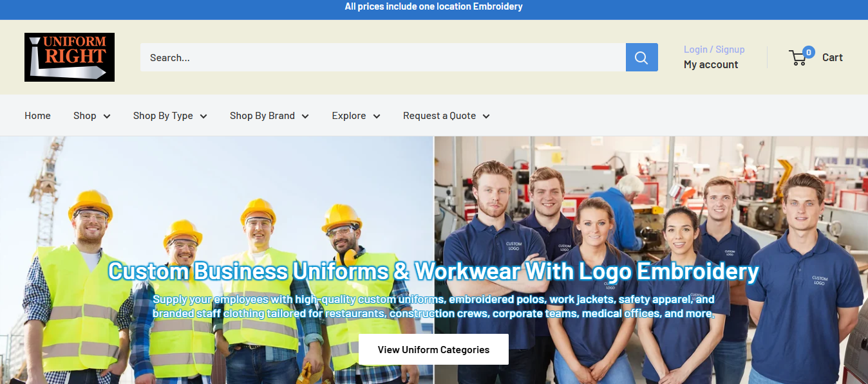The height and width of the screenshot is (384, 868).
Task: Click the magnifying glass search button
Action: pyautogui.click(x=641, y=57)
